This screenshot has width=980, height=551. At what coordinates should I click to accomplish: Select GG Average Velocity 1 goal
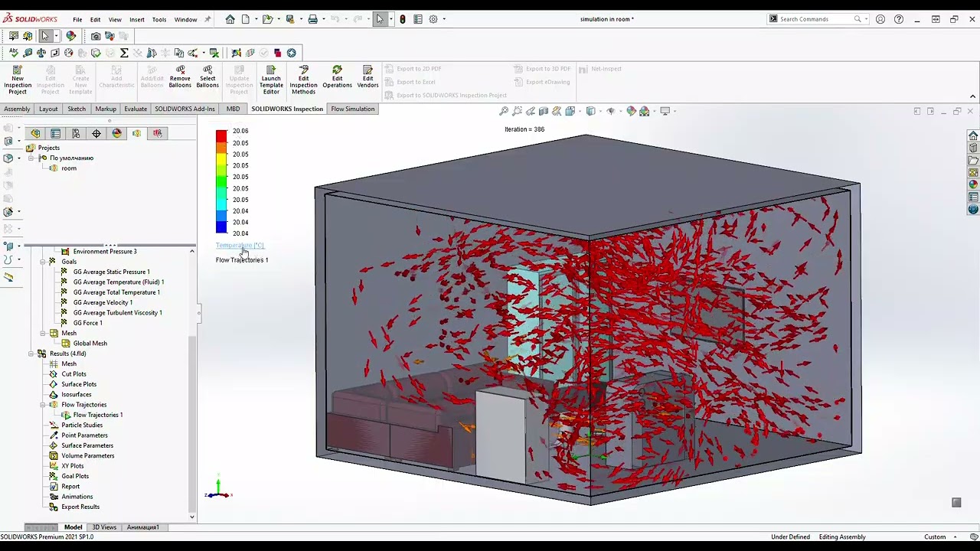(x=103, y=302)
